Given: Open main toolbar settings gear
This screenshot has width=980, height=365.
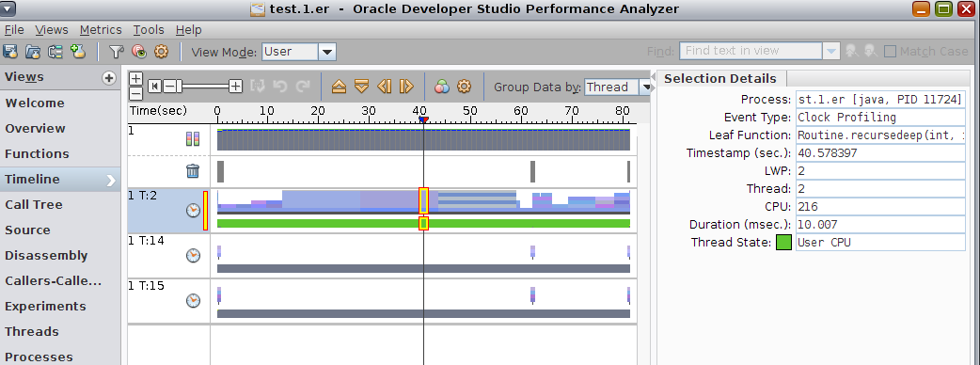Looking at the screenshot, I should 161,52.
